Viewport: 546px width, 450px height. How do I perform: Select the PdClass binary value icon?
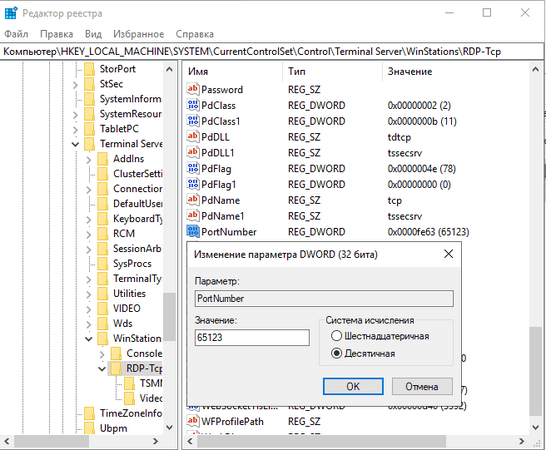pyautogui.click(x=193, y=105)
